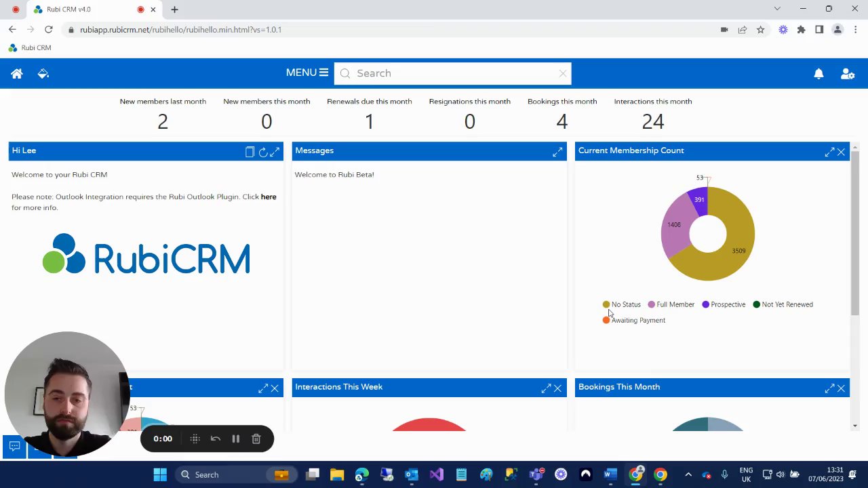Go back in the browser

pyautogui.click(x=12, y=30)
